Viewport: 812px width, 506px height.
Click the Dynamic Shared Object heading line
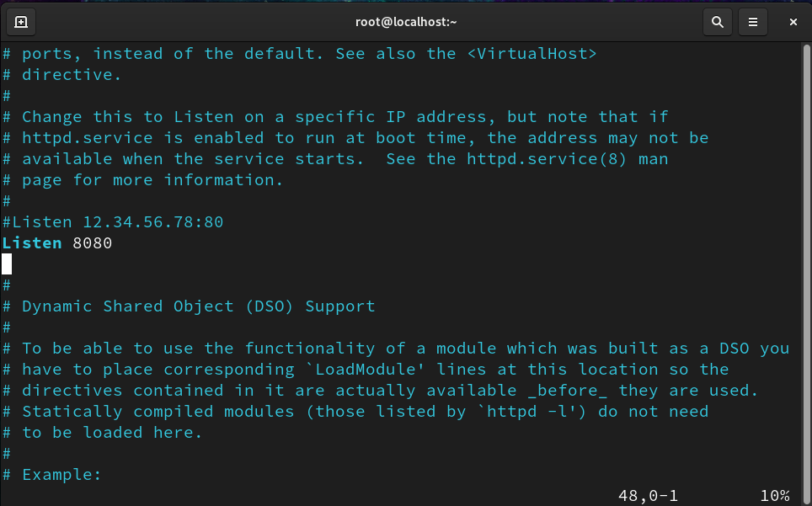(189, 306)
